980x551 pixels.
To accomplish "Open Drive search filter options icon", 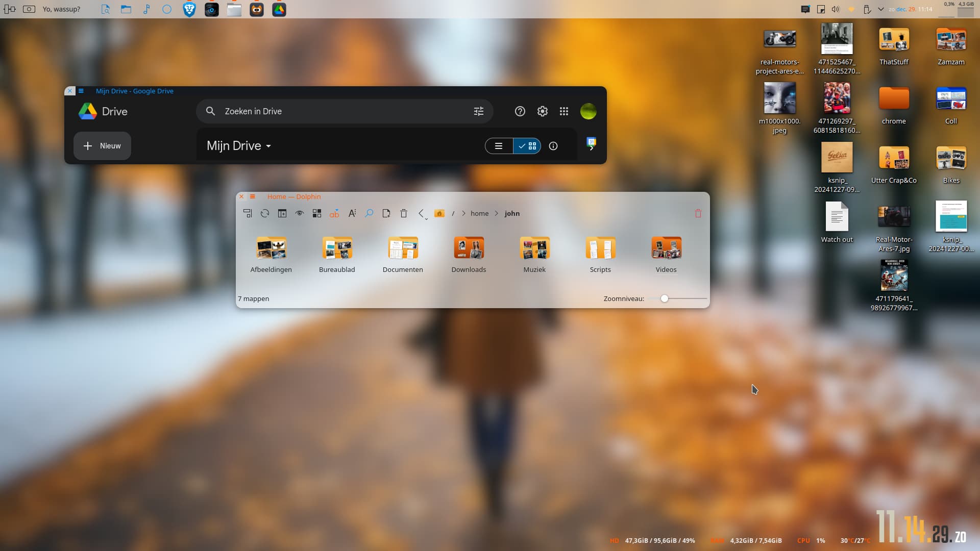I will (x=479, y=111).
